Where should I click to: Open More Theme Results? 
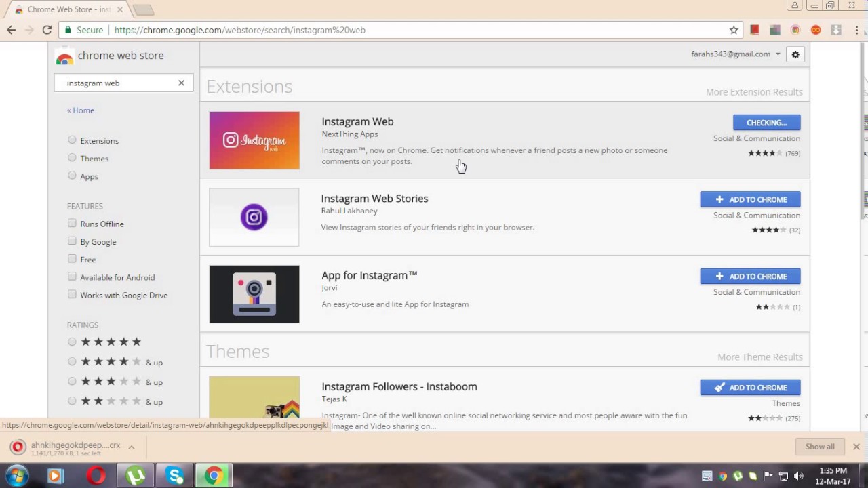760,357
